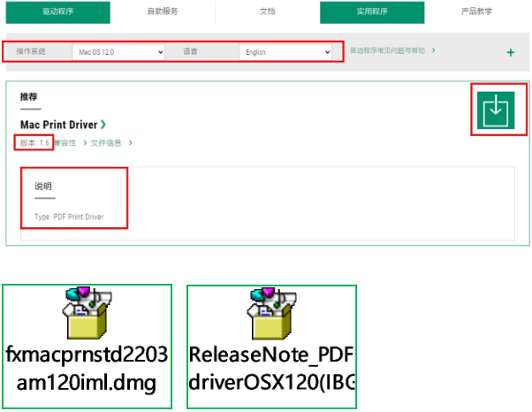The width and height of the screenshot is (532, 412).
Task: Open the 驱动程序常见问题与帮助 link
Action: 392,50
